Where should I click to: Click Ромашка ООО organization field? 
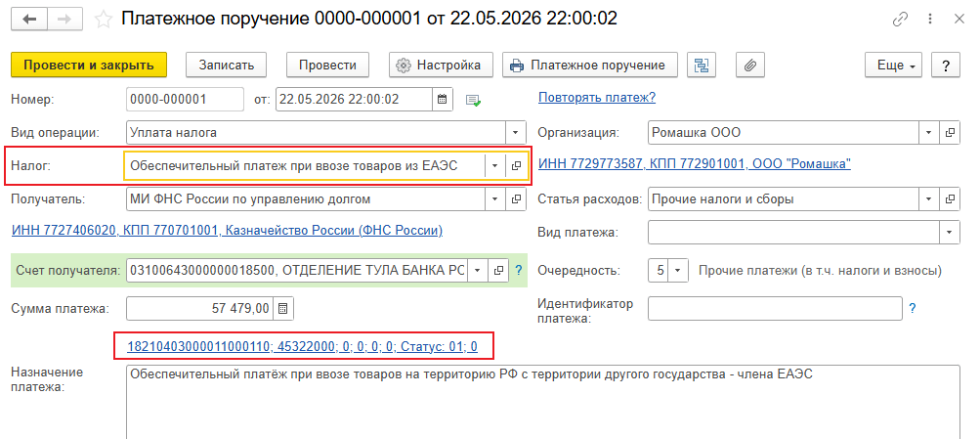(x=784, y=133)
